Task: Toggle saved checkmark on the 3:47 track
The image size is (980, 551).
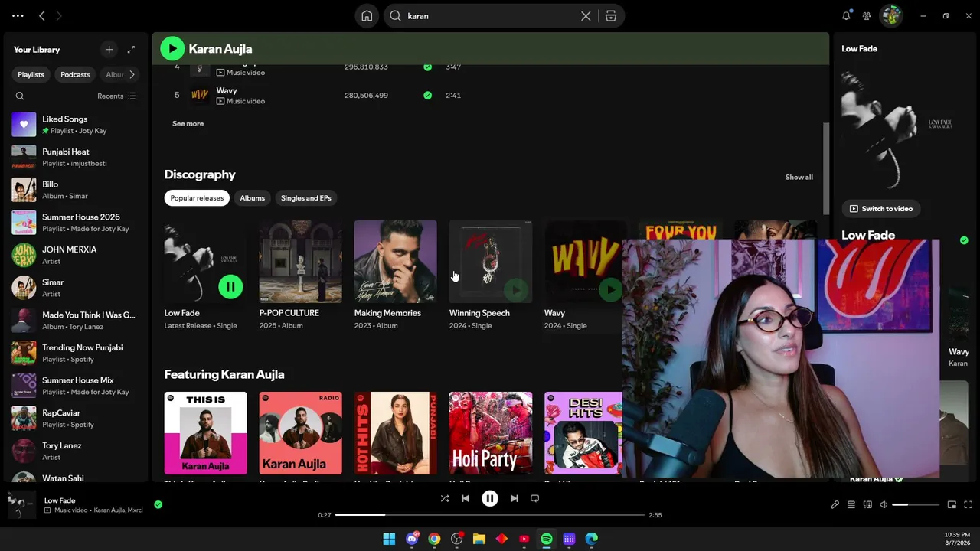Action: pyautogui.click(x=427, y=67)
